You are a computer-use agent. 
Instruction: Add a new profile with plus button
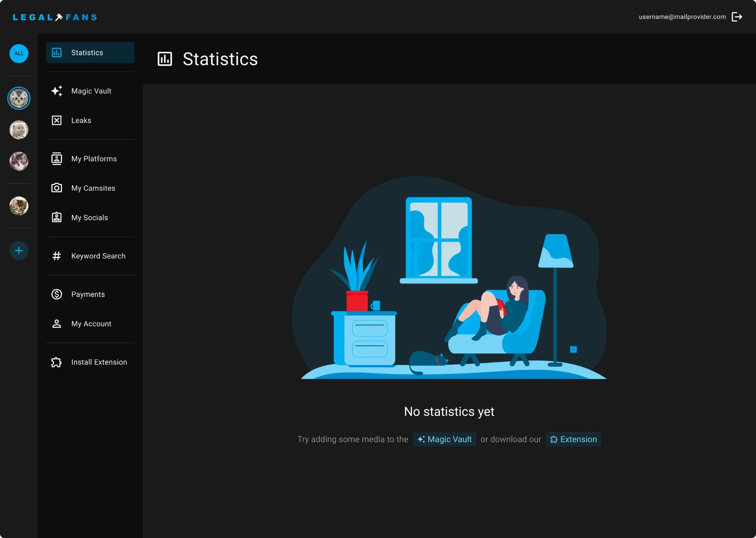19,250
